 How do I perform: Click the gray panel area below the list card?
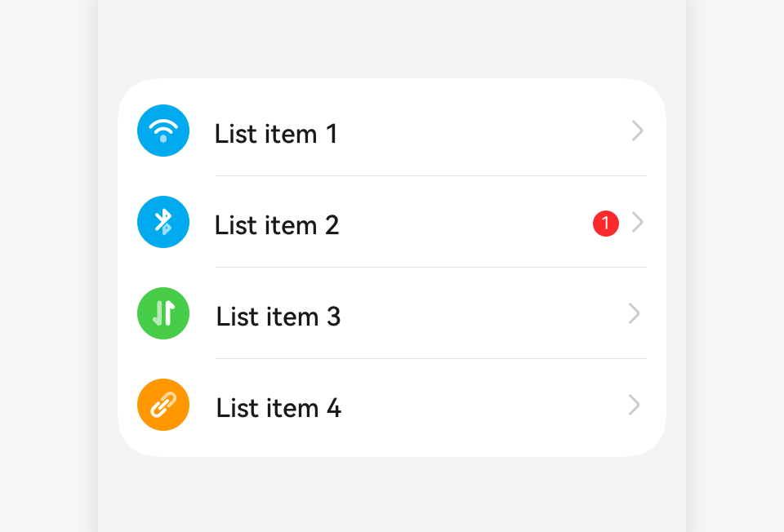[392, 494]
